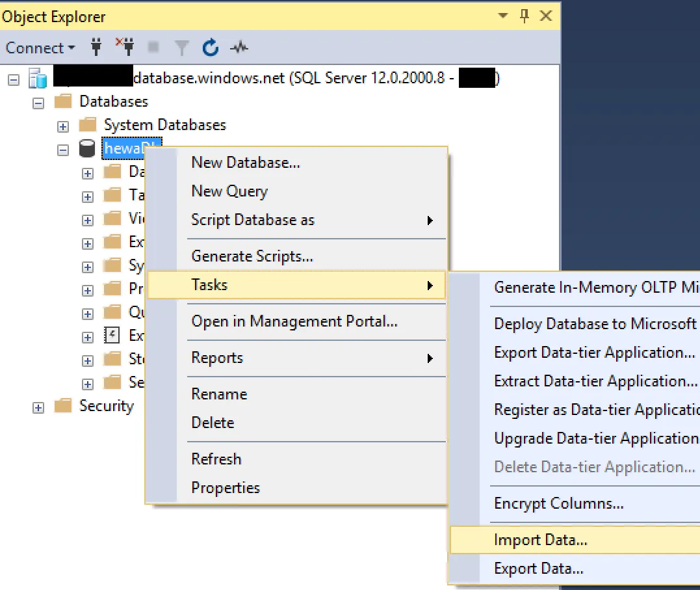
Task: Collapse the Databases folder node
Action: tap(38, 103)
